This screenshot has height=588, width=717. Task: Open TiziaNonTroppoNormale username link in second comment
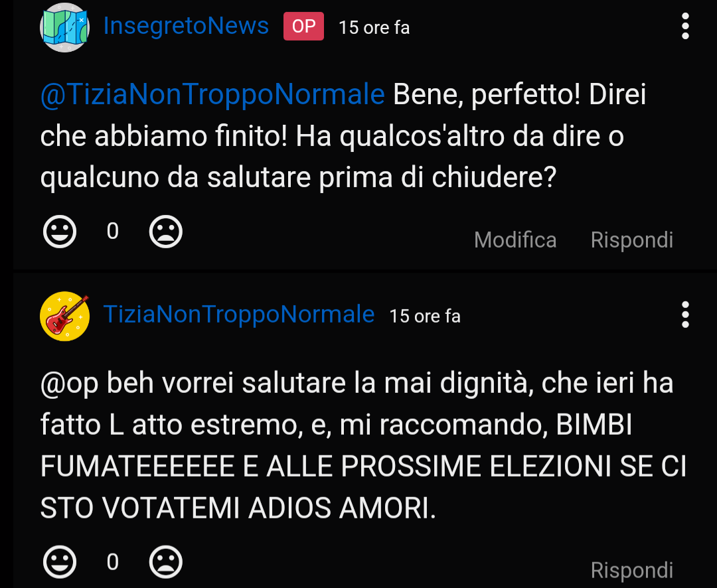point(239,315)
